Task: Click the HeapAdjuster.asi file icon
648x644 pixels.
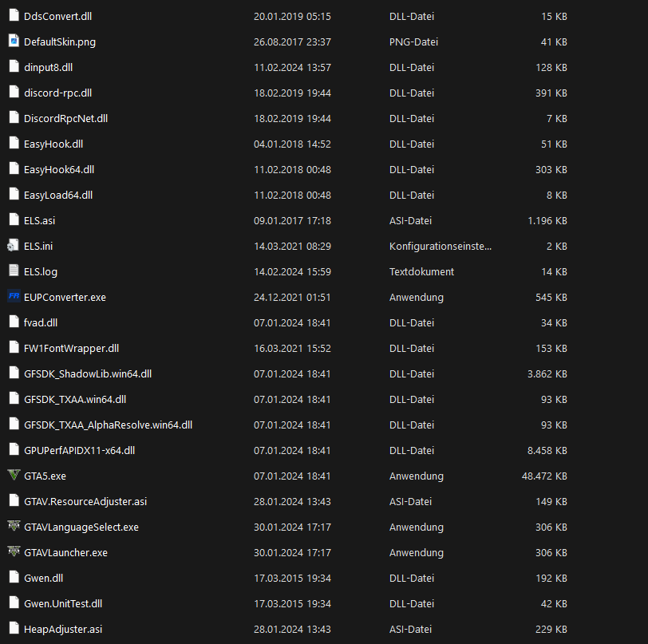Action: pos(14,629)
